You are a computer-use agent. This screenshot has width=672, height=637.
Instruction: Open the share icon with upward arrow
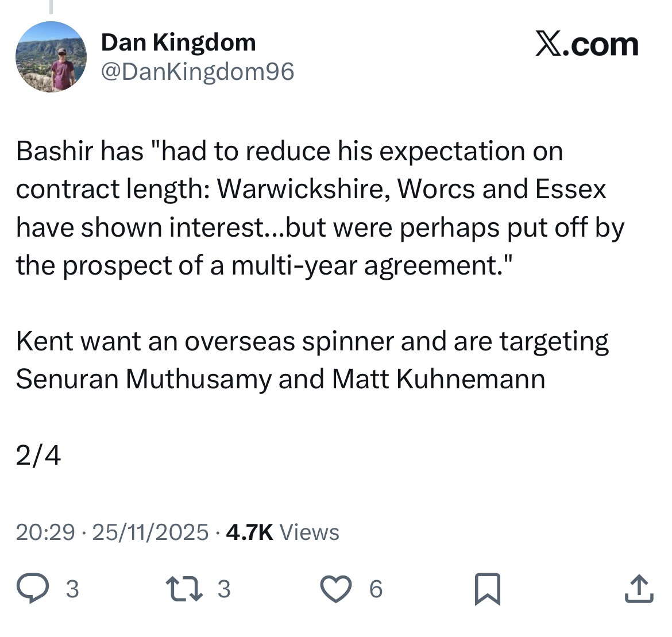pos(639,589)
